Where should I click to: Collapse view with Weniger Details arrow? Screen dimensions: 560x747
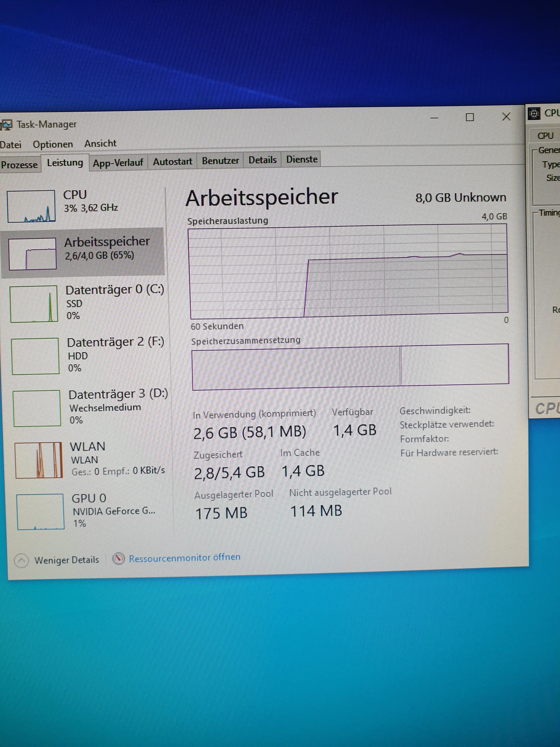(x=21, y=561)
